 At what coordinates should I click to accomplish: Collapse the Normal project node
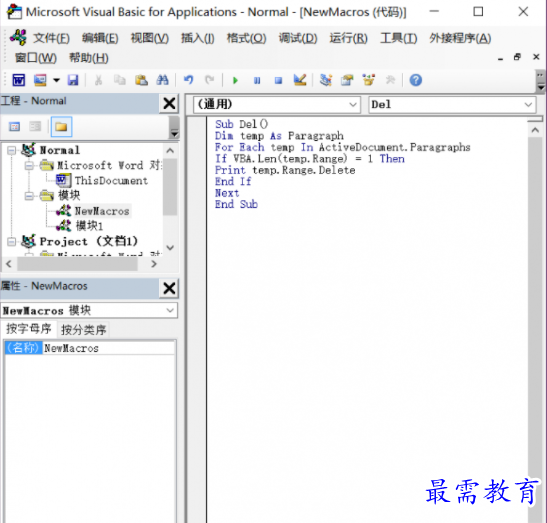(x=12, y=150)
